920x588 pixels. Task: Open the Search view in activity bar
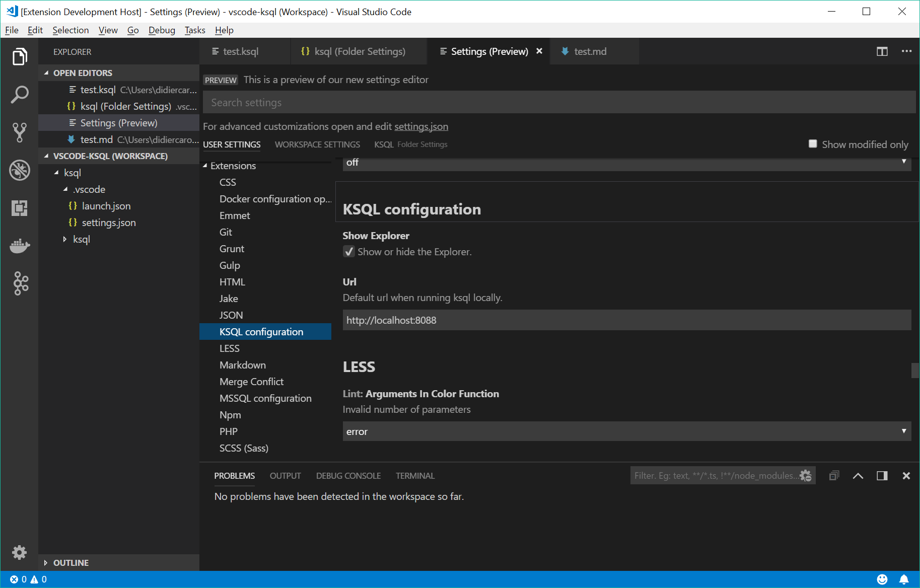(19, 95)
